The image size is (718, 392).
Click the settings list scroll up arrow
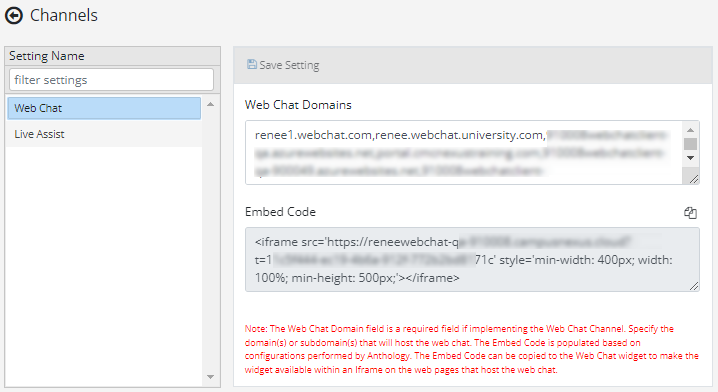coord(211,104)
